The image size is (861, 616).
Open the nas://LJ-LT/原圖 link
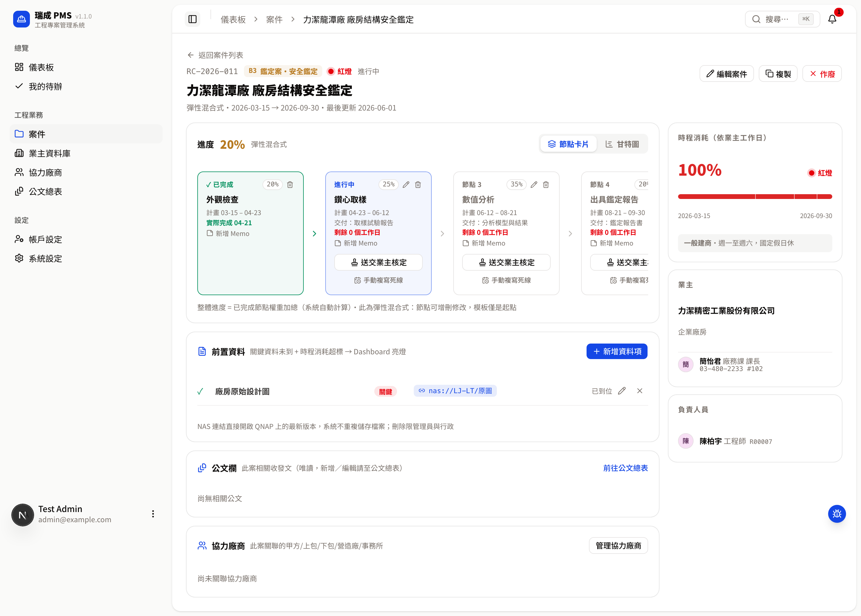click(455, 391)
